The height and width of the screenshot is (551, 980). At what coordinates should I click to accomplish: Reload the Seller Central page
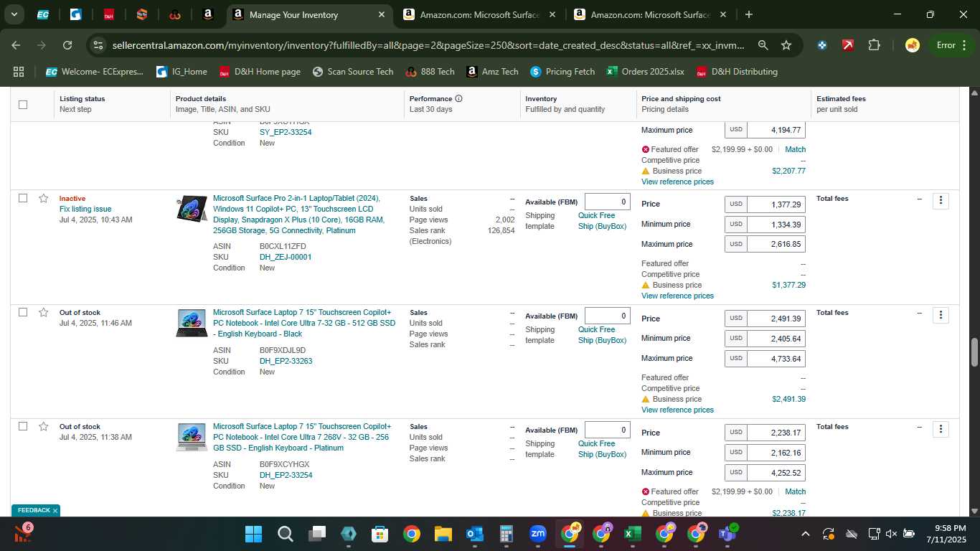67,45
